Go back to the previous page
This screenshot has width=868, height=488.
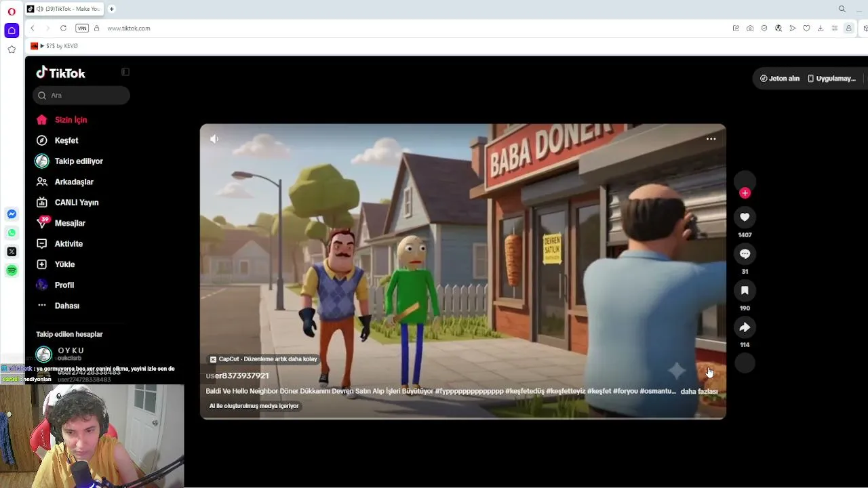33,28
